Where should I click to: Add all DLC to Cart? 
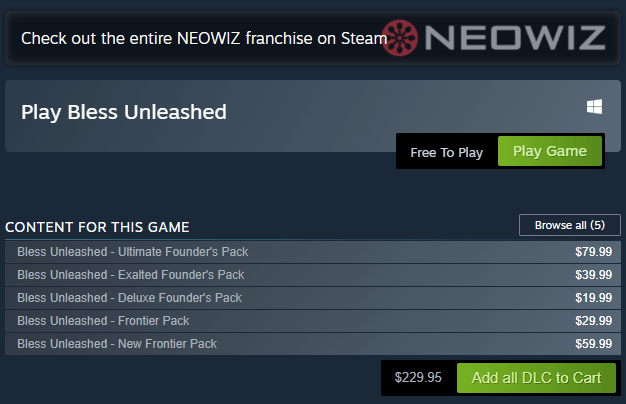536,378
